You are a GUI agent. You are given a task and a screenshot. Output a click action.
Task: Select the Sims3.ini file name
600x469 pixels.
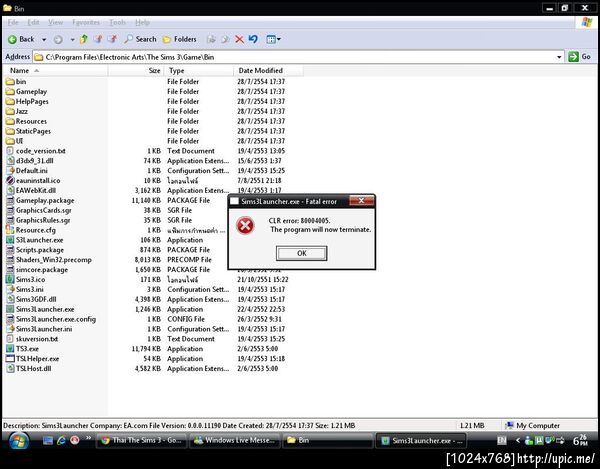29,289
